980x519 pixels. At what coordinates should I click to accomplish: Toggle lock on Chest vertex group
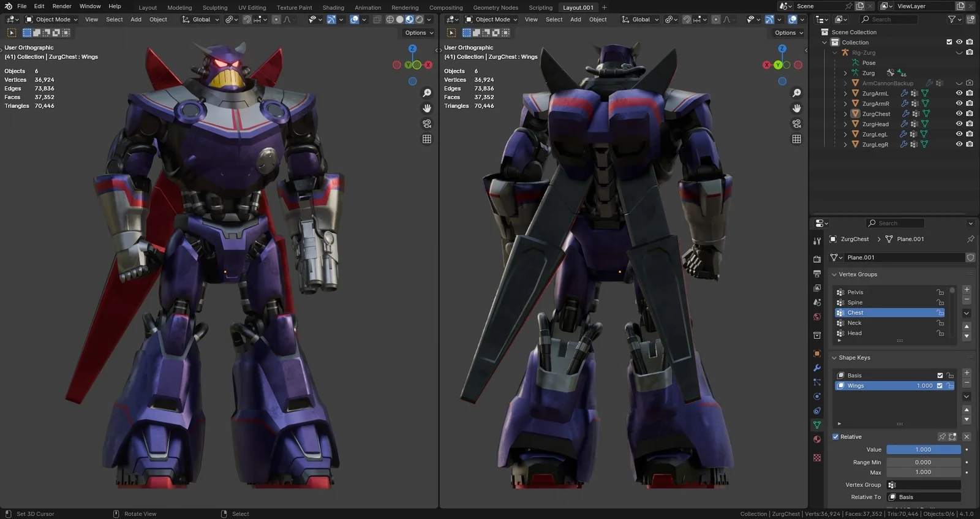tap(940, 313)
